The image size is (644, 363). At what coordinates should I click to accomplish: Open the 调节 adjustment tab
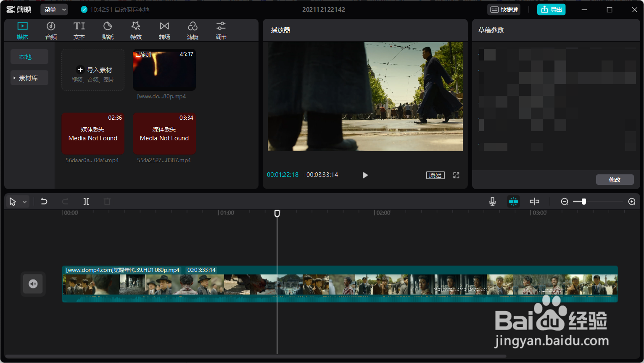tap(221, 31)
